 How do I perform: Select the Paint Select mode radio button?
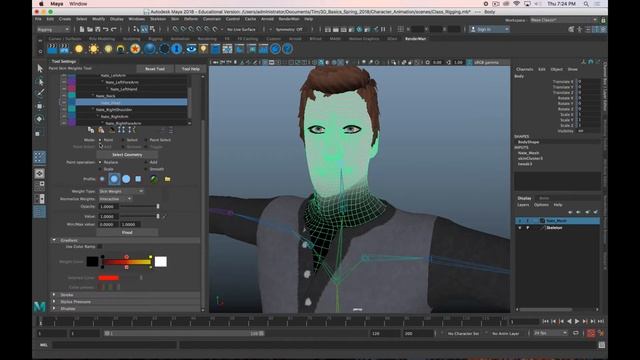pyautogui.click(x=146, y=140)
